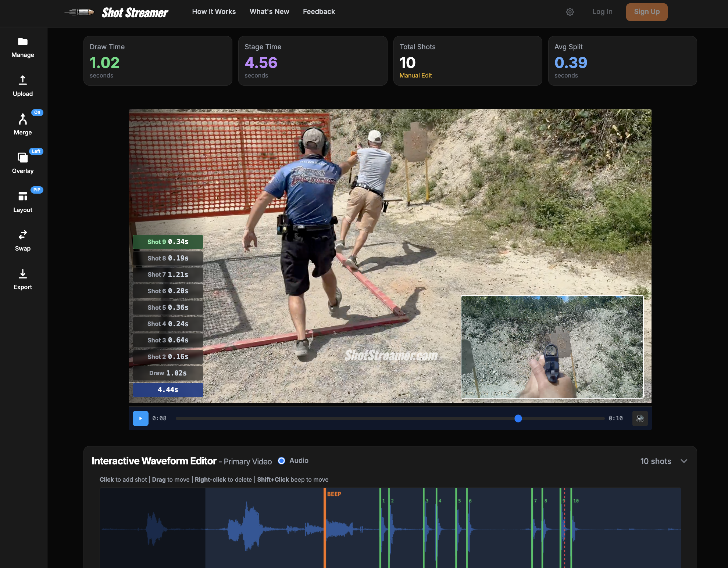Select the Upload tool
728x568 pixels.
coord(23,86)
